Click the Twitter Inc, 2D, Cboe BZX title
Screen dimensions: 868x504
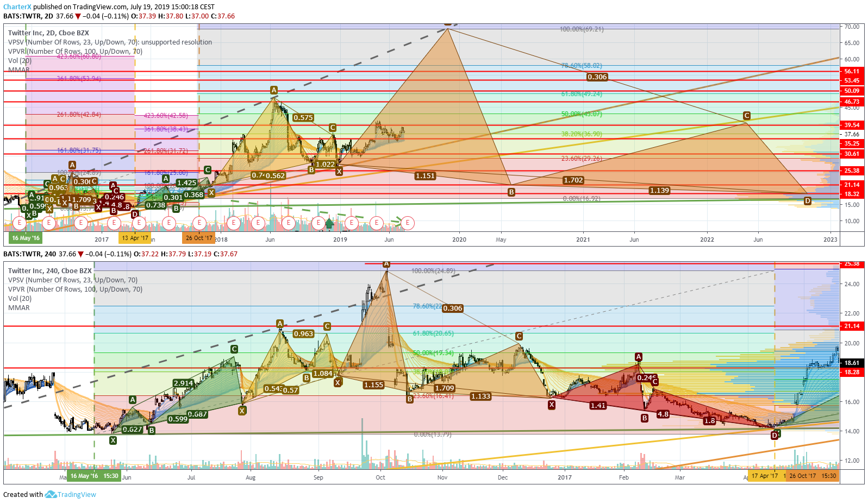click(x=48, y=33)
